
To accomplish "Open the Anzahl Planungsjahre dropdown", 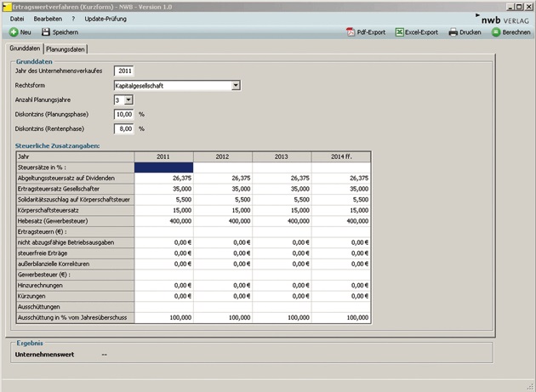I will click(x=128, y=99).
